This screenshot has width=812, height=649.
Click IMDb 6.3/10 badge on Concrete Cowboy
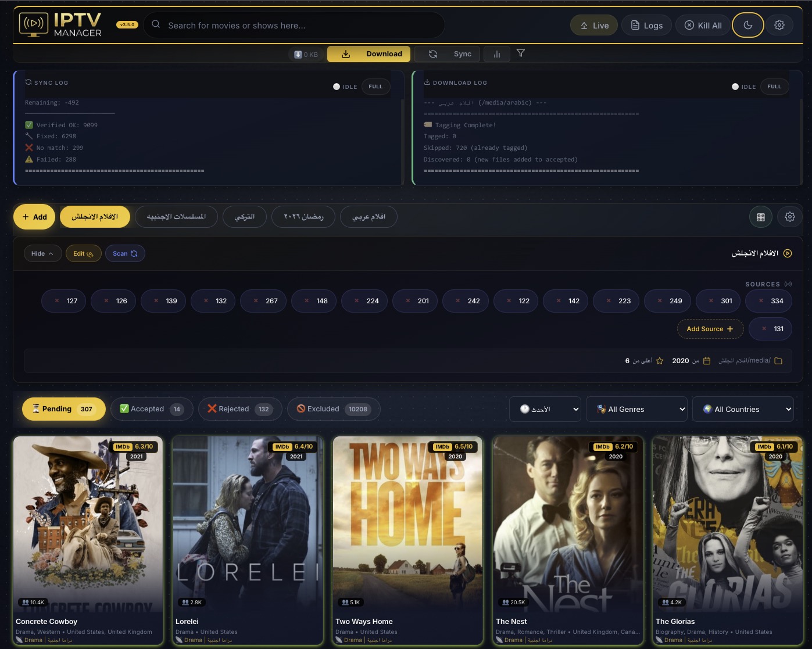click(x=134, y=447)
